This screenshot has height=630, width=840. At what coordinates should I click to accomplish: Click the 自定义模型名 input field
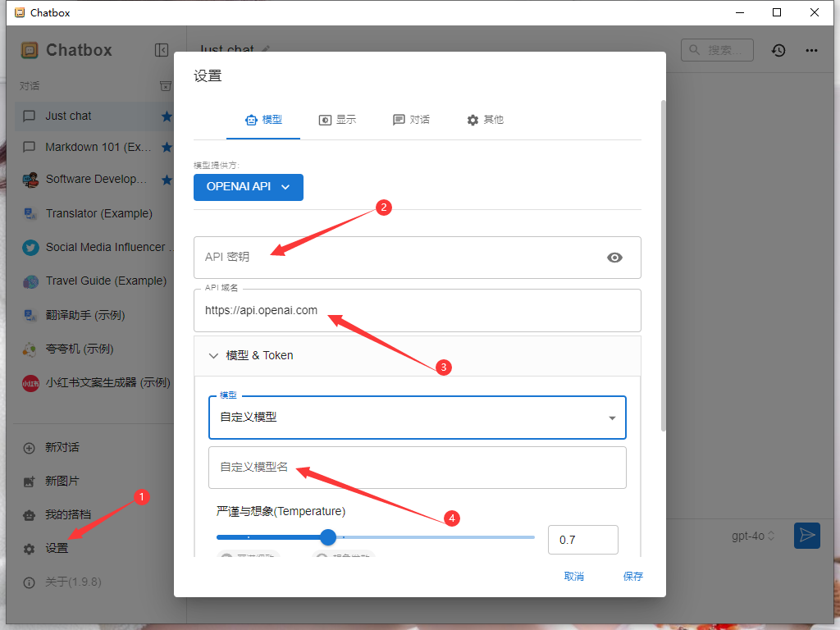[418, 468]
